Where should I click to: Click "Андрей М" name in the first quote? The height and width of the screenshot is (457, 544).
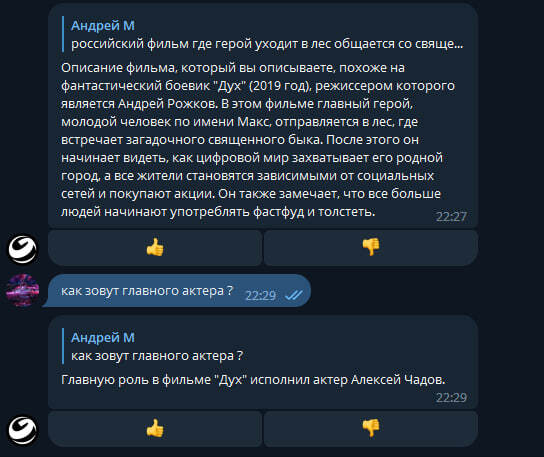[103, 26]
